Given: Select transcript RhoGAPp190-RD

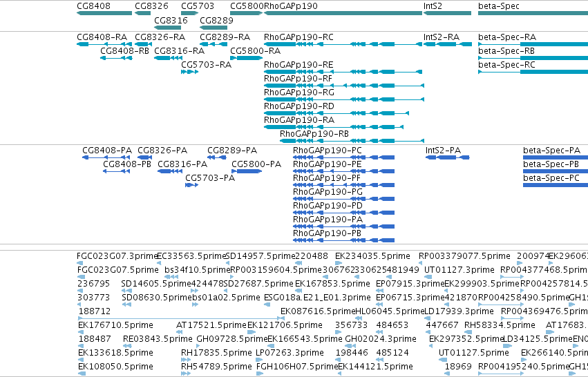Looking at the screenshot, I should click(299, 106).
